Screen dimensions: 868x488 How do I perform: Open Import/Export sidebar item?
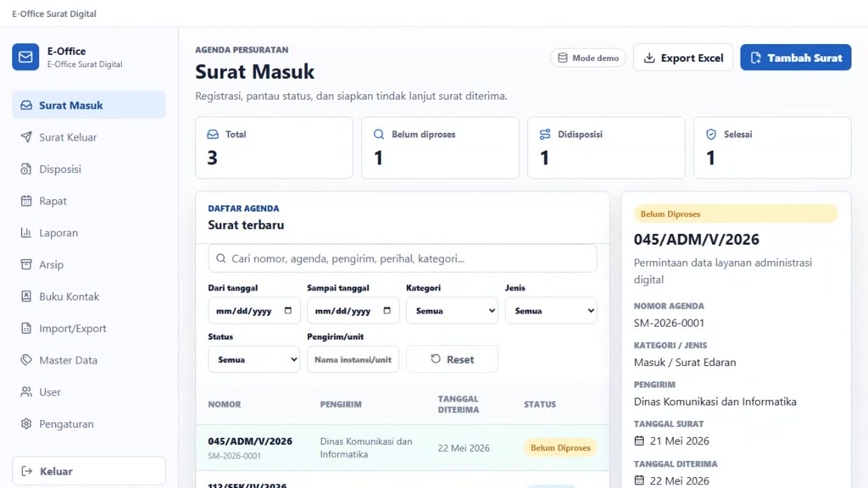tap(88, 328)
